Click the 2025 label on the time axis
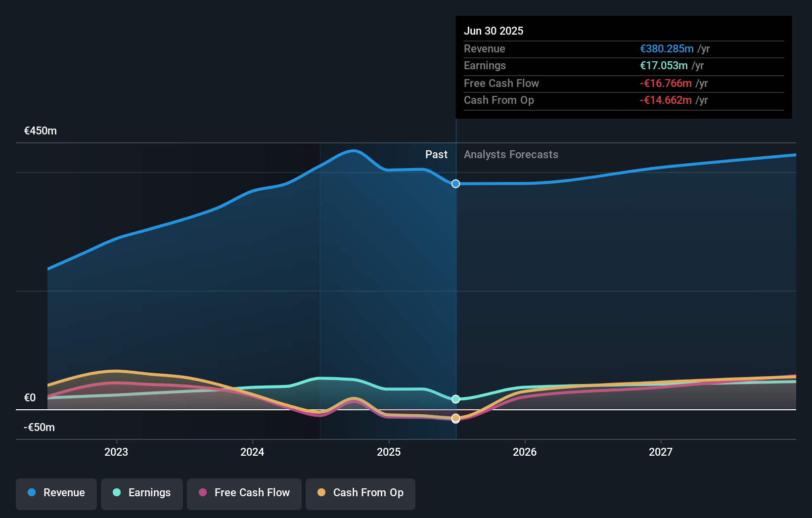The height and width of the screenshot is (518, 812). 389,451
